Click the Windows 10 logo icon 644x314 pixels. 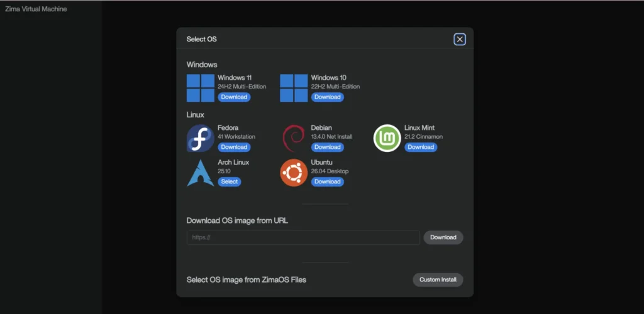point(294,88)
